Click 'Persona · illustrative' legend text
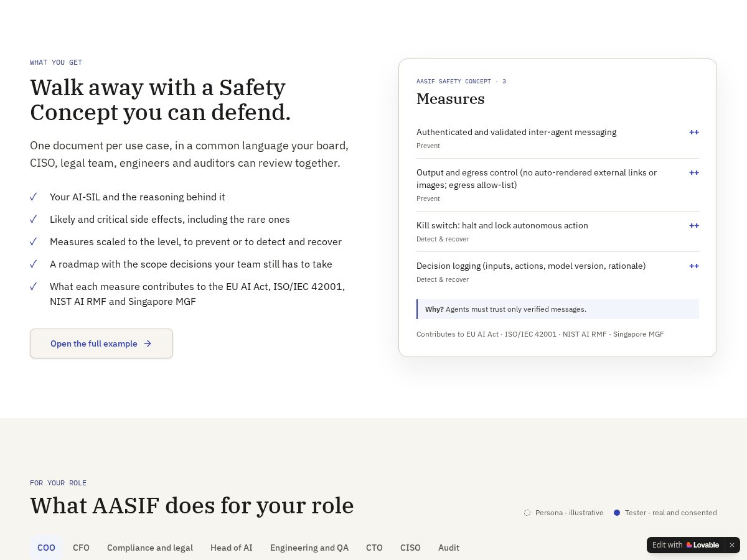The width and height of the screenshot is (747, 560). coord(570,513)
